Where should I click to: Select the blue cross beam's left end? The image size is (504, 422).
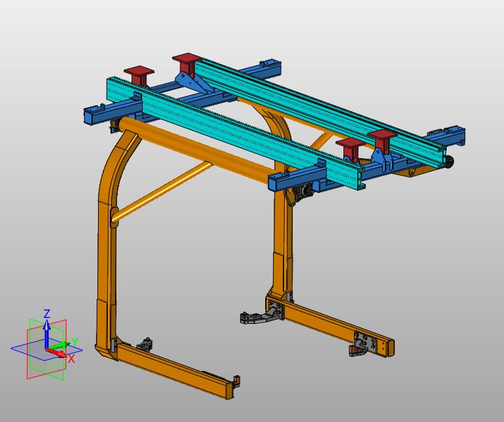tap(111, 113)
